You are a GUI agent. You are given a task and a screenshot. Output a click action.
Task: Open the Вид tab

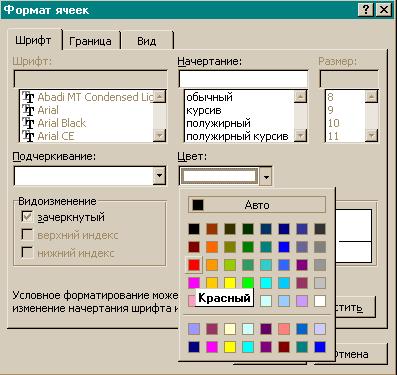pyautogui.click(x=147, y=41)
